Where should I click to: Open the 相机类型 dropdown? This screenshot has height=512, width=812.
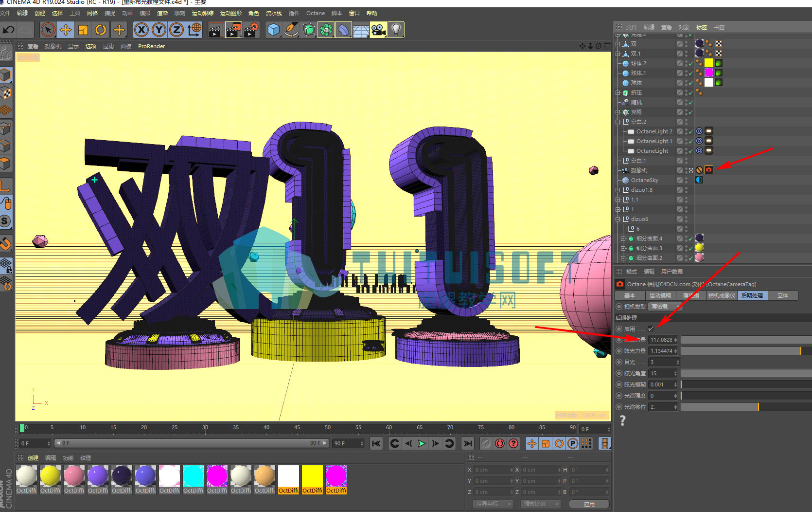pyautogui.click(x=665, y=307)
